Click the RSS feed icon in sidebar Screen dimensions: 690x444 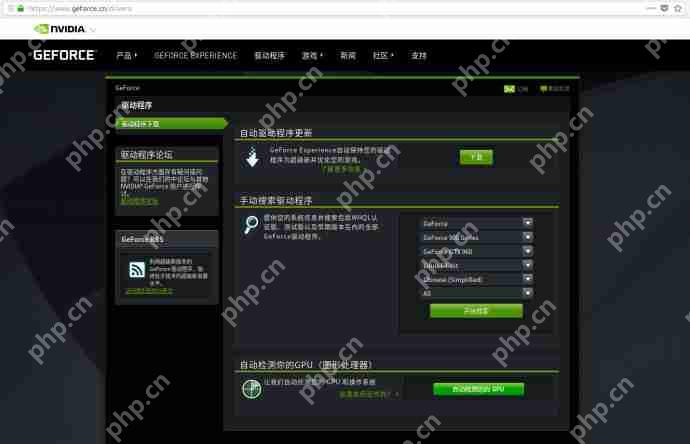137,269
